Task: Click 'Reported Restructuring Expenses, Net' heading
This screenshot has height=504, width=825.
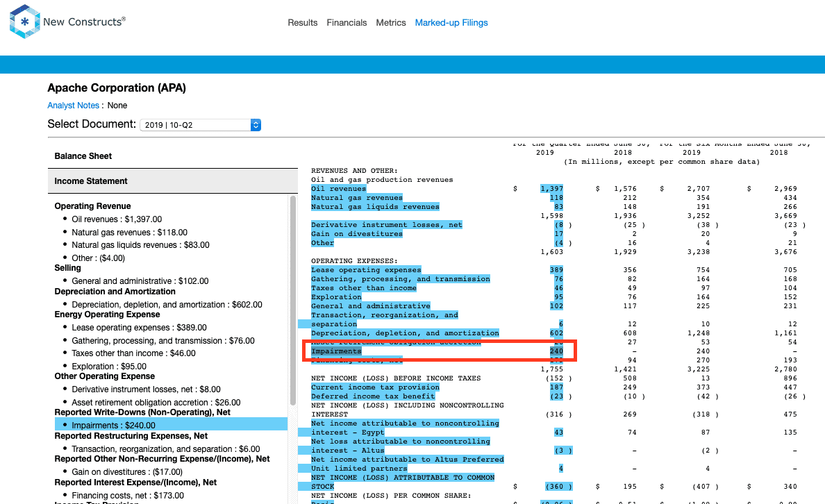Action: click(x=131, y=436)
